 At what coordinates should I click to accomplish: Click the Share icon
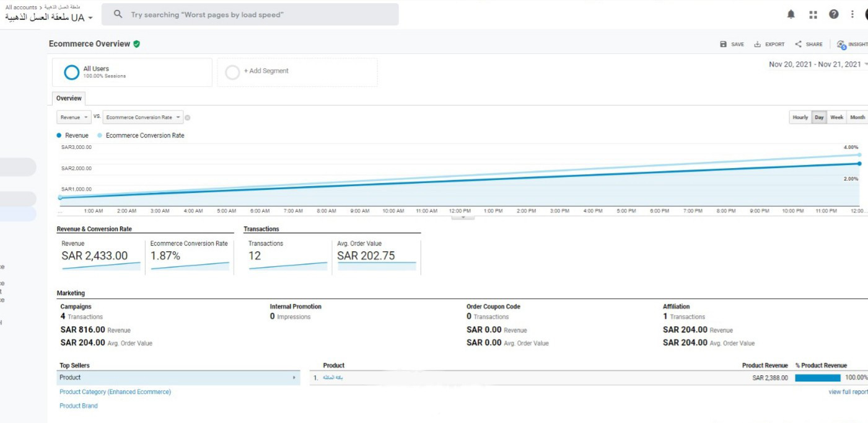(799, 44)
